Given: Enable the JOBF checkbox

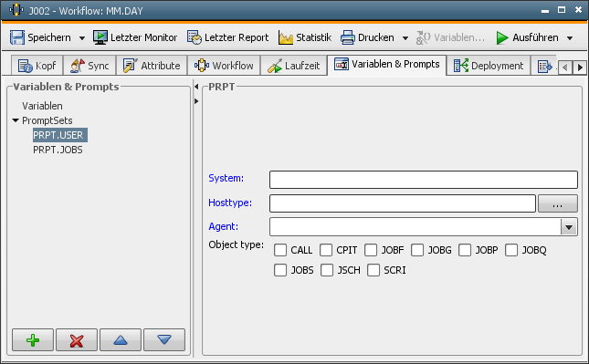Looking at the screenshot, I should [x=371, y=250].
